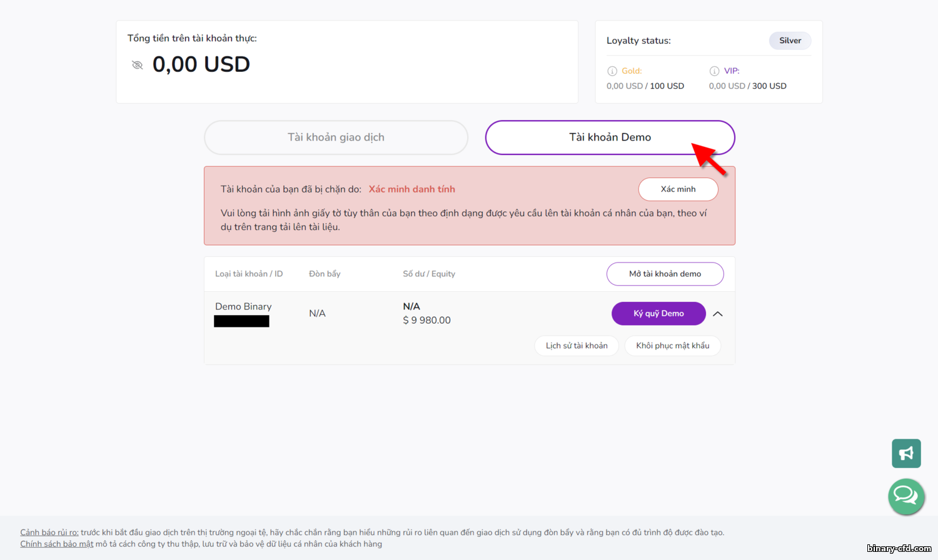Click the Xác minh button
The height and width of the screenshot is (560, 938).
[x=678, y=189]
